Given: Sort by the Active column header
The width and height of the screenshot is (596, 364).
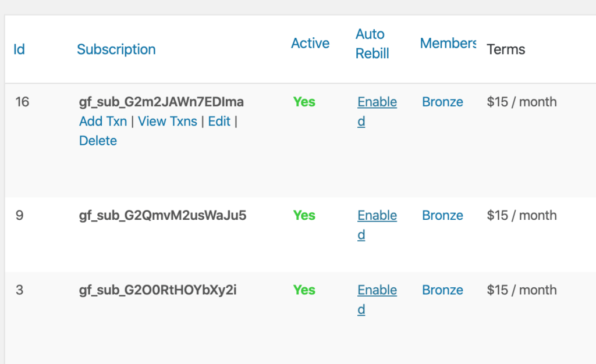Looking at the screenshot, I should [x=310, y=43].
